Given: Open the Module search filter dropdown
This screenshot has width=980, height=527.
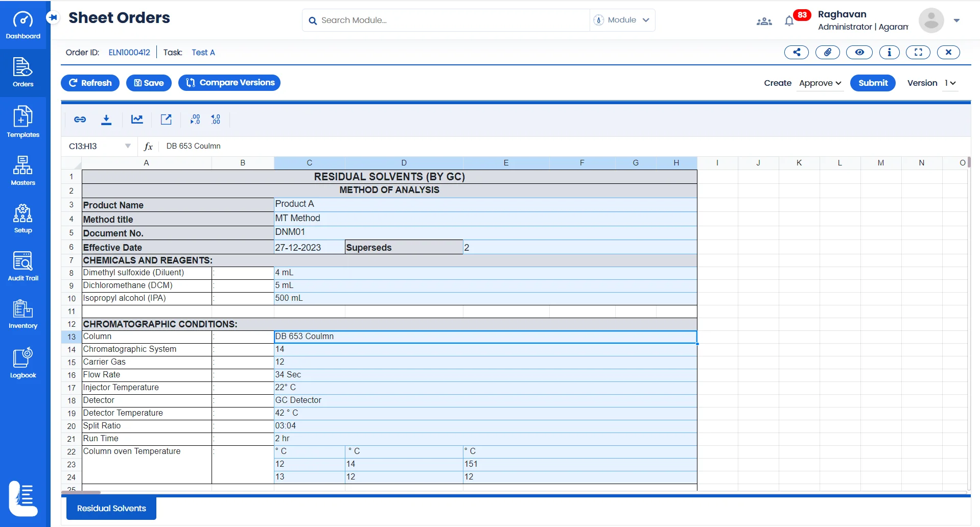Looking at the screenshot, I should [x=622, y=20].
